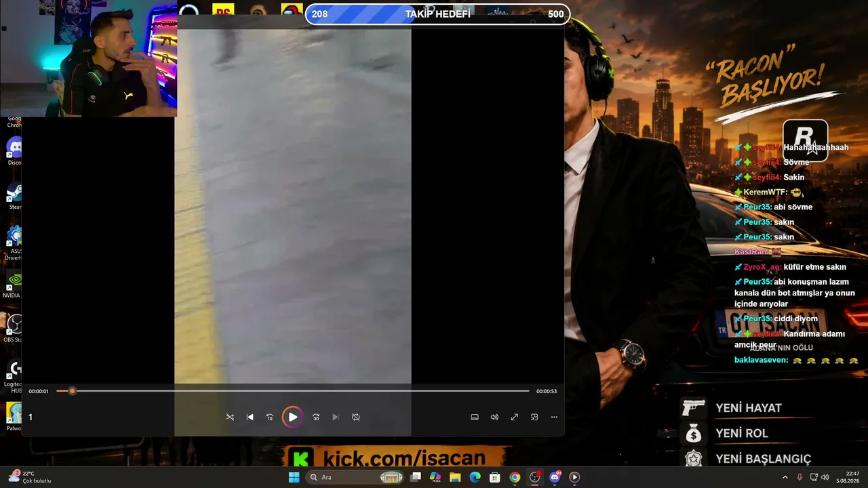Open Microsoft 365 from the taskbar
The width and height of the screenshot is (868, 488).
(x=435, y=477)
